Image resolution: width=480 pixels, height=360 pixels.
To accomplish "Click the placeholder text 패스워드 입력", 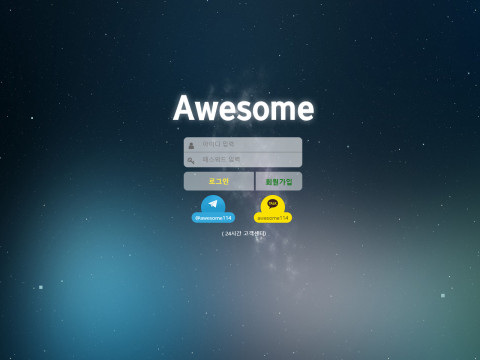I will 221,159.
